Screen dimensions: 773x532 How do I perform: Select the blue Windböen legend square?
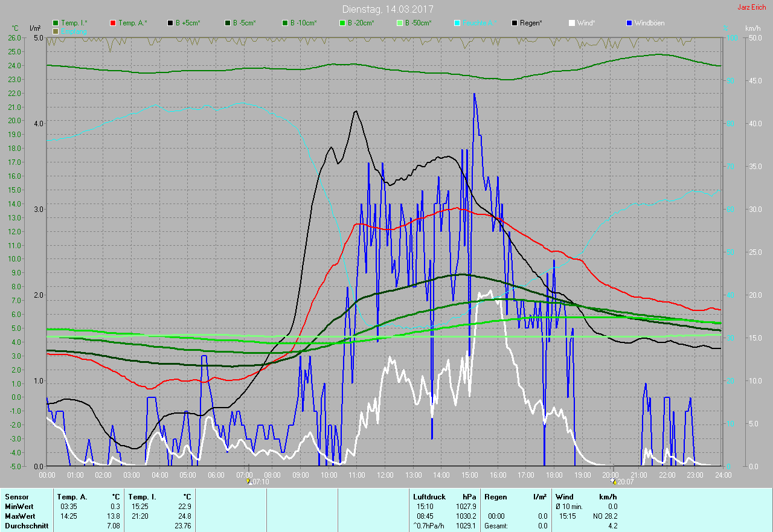[x=629, y=23]
